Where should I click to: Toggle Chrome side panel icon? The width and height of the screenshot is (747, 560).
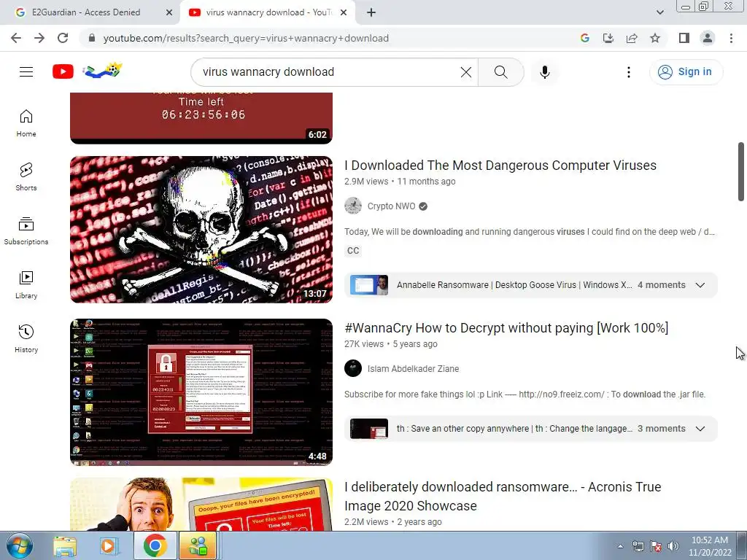(684, 38)
